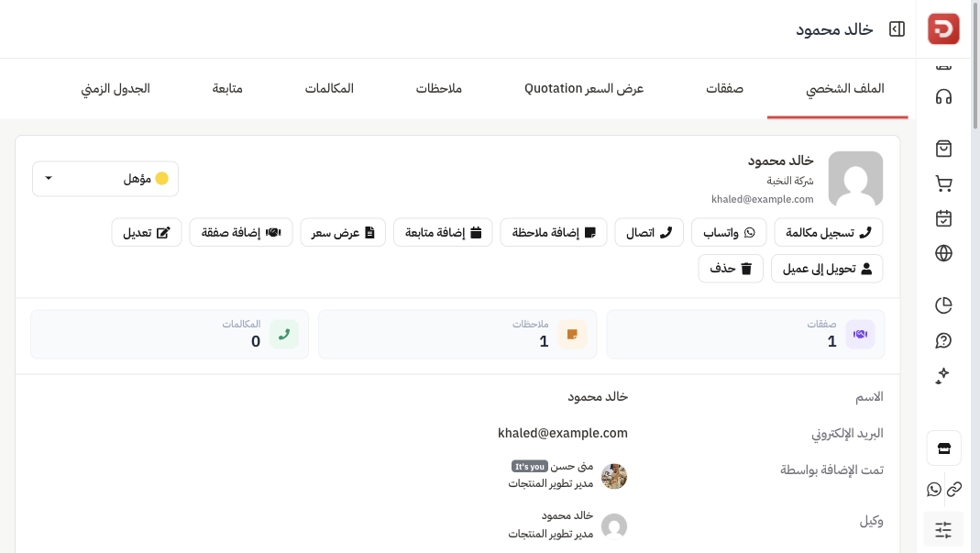
Task: Click إضافة ملاحظة button
Action: [x=553, y=232]
